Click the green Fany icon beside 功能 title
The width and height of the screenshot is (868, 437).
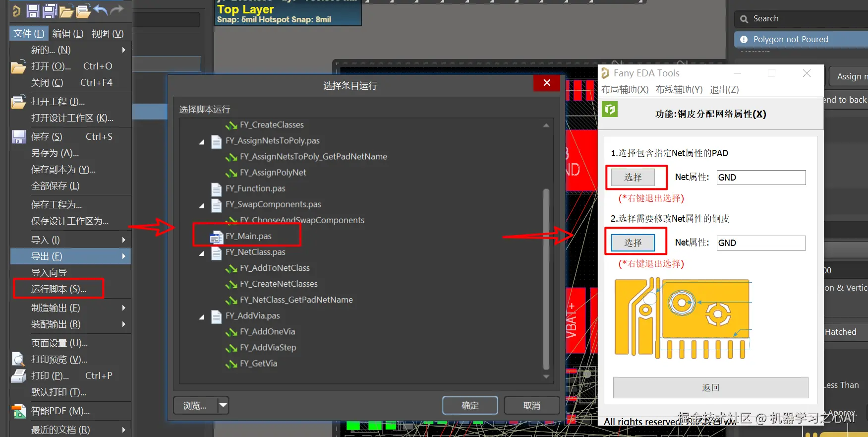click(x=610, y=109)
